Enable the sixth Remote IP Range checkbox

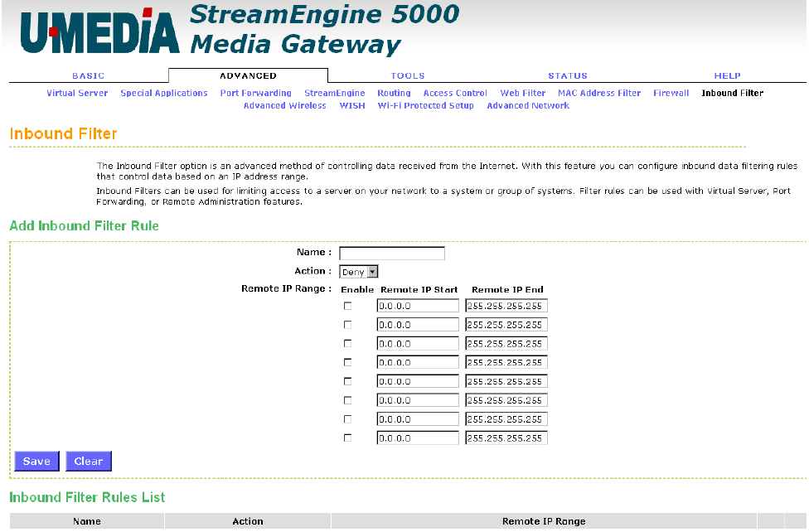coord(348,400)
